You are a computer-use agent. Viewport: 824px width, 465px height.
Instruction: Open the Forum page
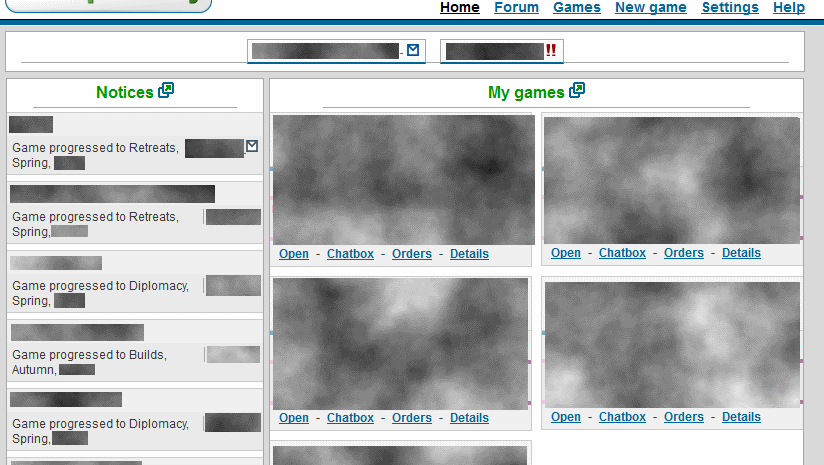click(x=517, y=7)
